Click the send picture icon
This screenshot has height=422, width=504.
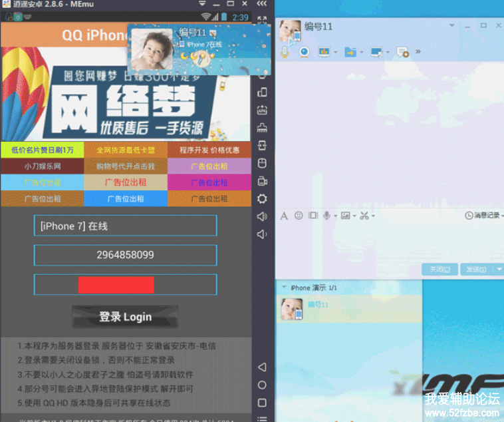345,216
